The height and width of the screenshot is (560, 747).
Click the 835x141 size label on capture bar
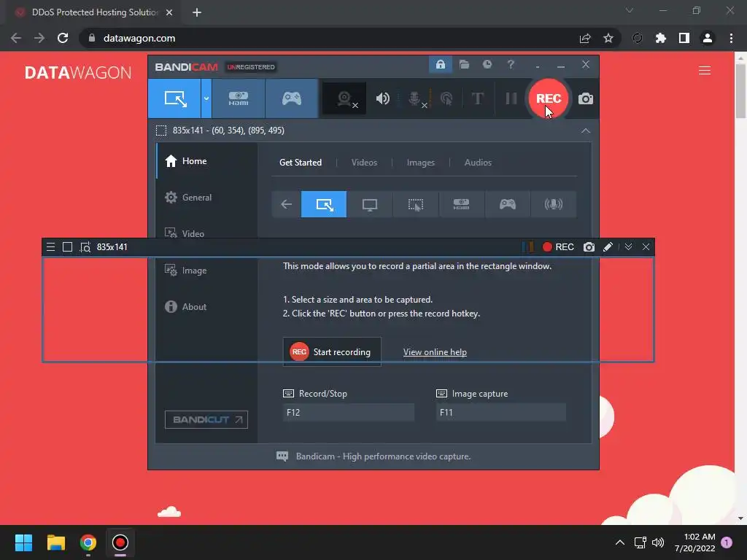112,246
